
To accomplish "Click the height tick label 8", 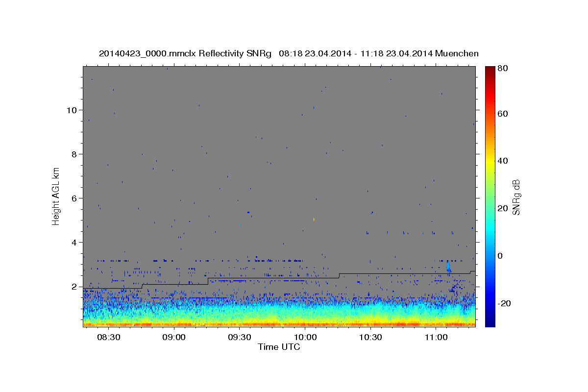I will (74, 154).
